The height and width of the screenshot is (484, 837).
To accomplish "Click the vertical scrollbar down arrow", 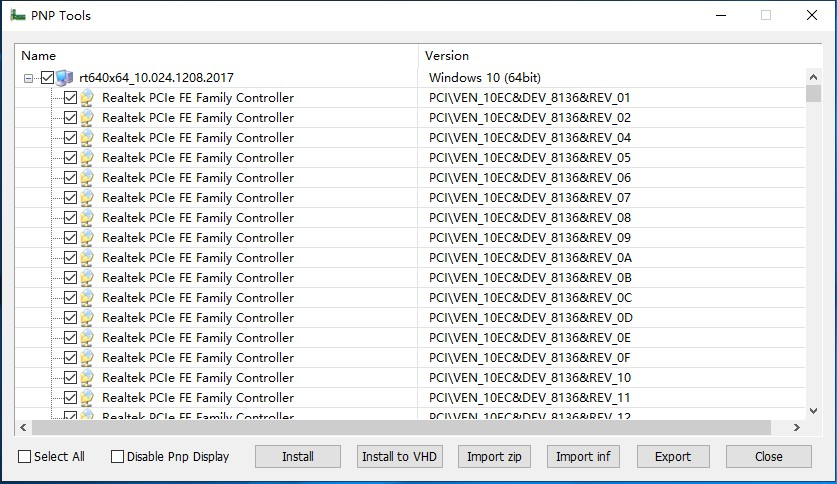I will click(813, 411).
